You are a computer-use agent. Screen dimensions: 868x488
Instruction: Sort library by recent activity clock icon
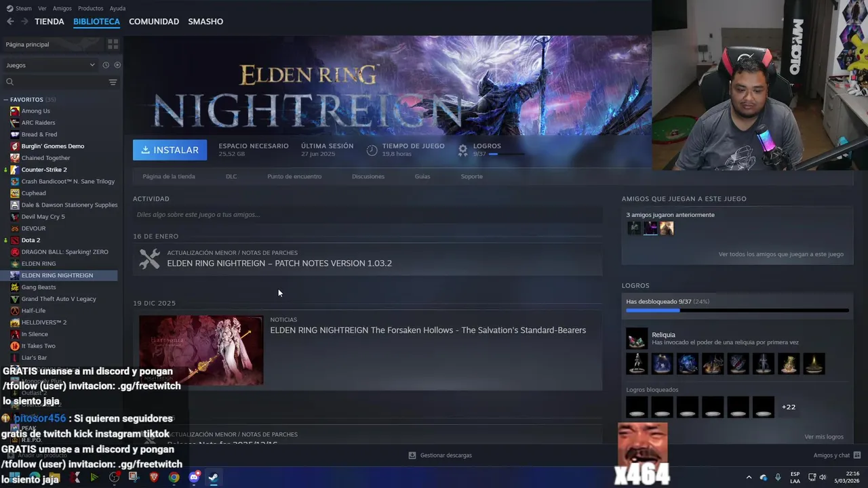click(x=106, y=65)
